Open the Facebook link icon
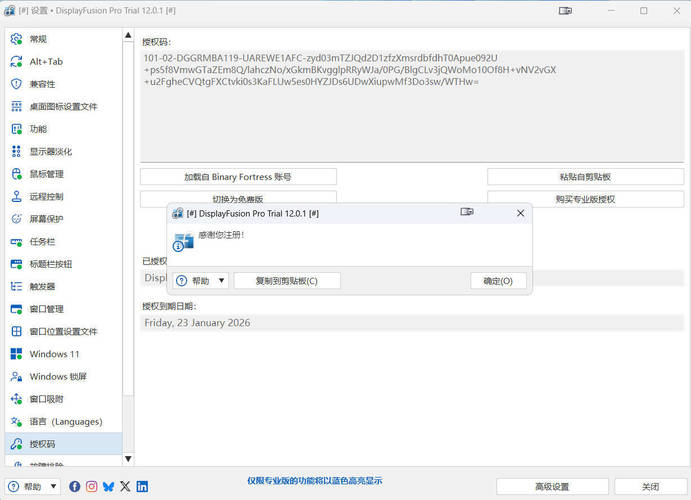Image resolution: width=691 pixels, height=500 pixels. click(75, 487)
